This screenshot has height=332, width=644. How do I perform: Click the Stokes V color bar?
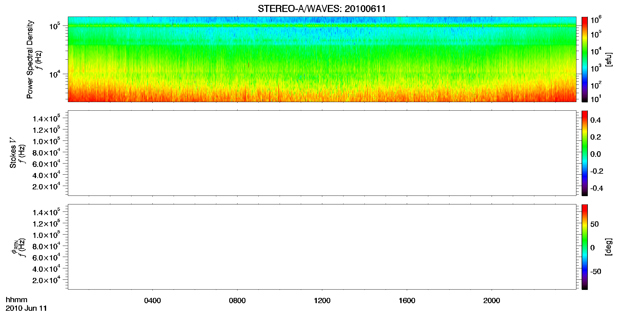585,153
